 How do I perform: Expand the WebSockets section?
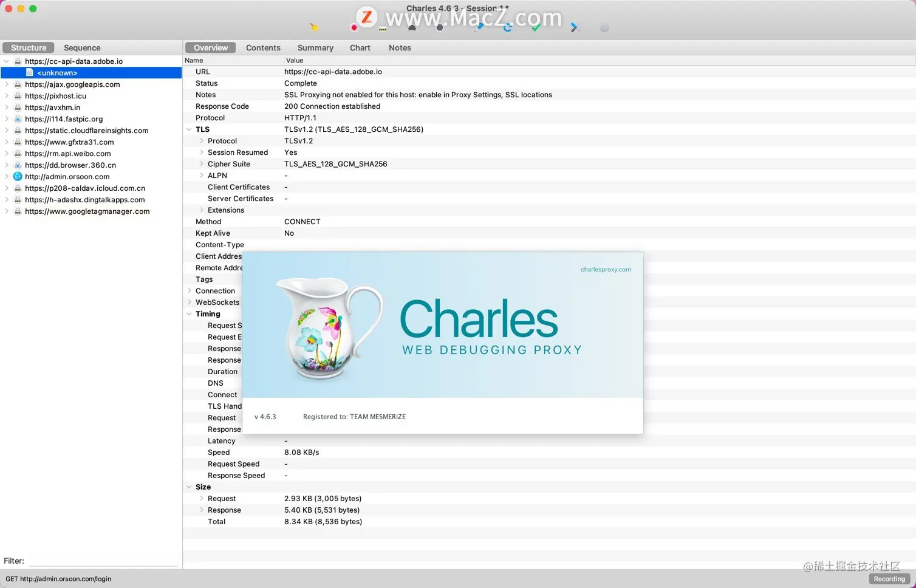point(190,303)
